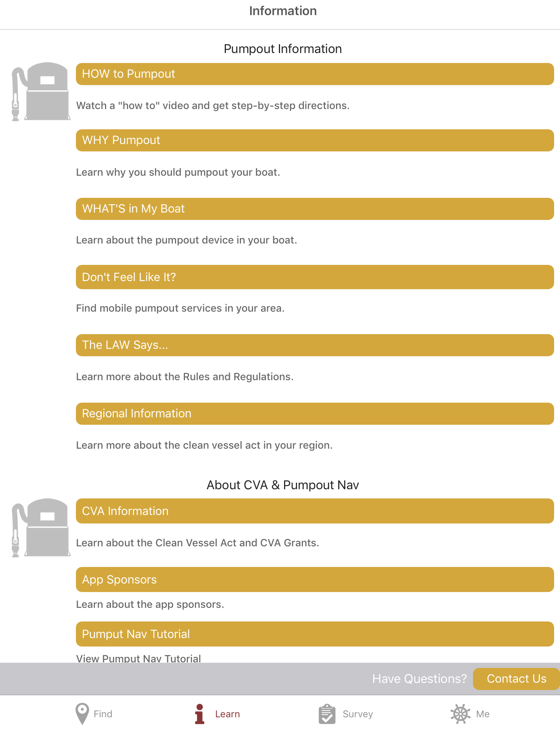Go to the Me tab label

click(x=483, y=714)
